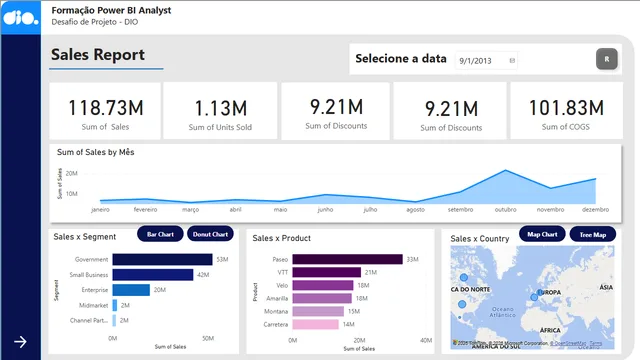Switch Segment view to Bar Chart
Image resolution: width=640 pixels, height=360 pixels.
(160, 234)
